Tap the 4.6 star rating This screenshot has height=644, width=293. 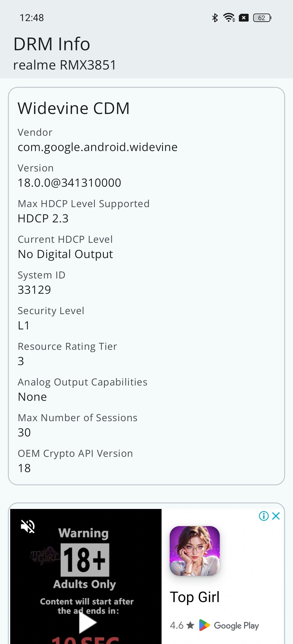tap(182, 625)
